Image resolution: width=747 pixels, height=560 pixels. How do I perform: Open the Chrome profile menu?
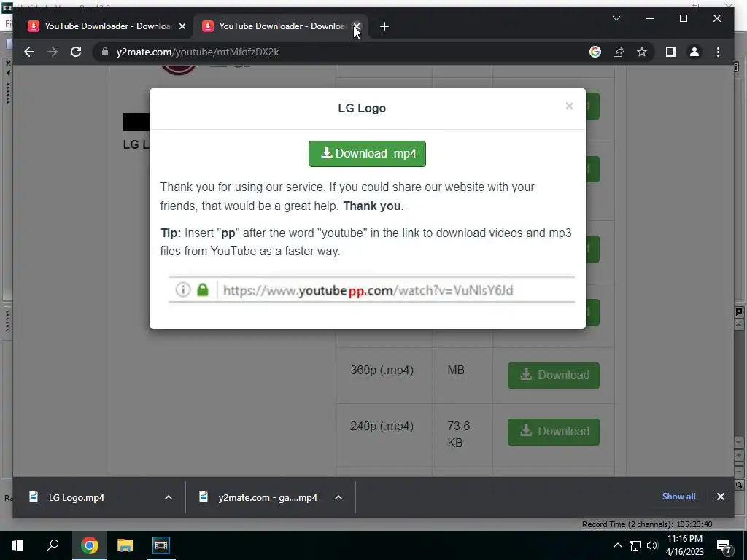(694, 52)
